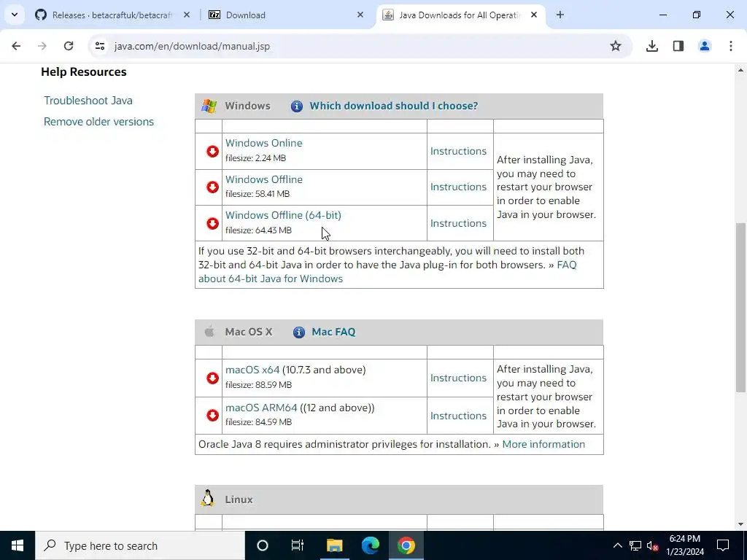Close the betacraft Releases tab
This screenshot has width=747, height=560.
[187, 15]
